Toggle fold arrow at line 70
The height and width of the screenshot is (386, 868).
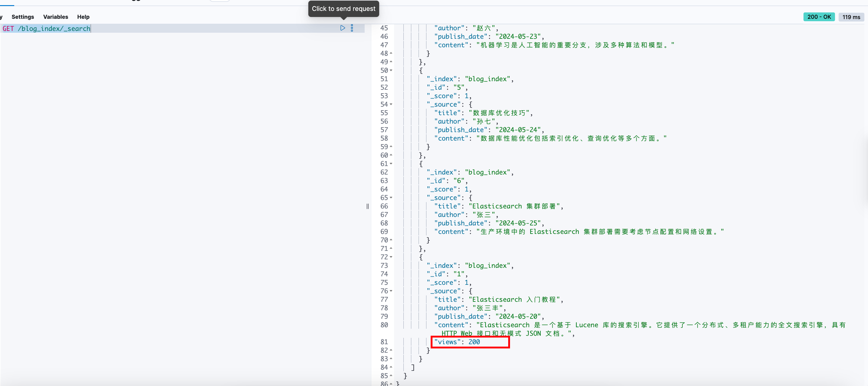tap(391, 240)
